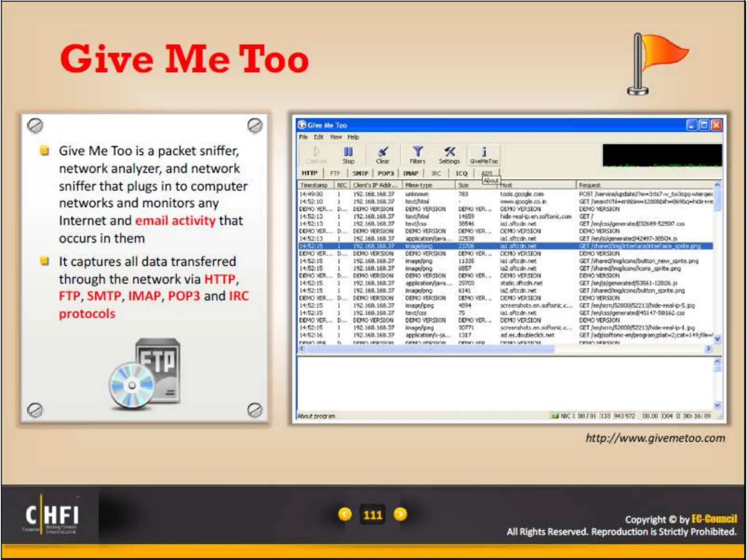747x560 pixels.
Task: Select the ad.es.doubleclick.net request row
Action: tap(506, 335)
